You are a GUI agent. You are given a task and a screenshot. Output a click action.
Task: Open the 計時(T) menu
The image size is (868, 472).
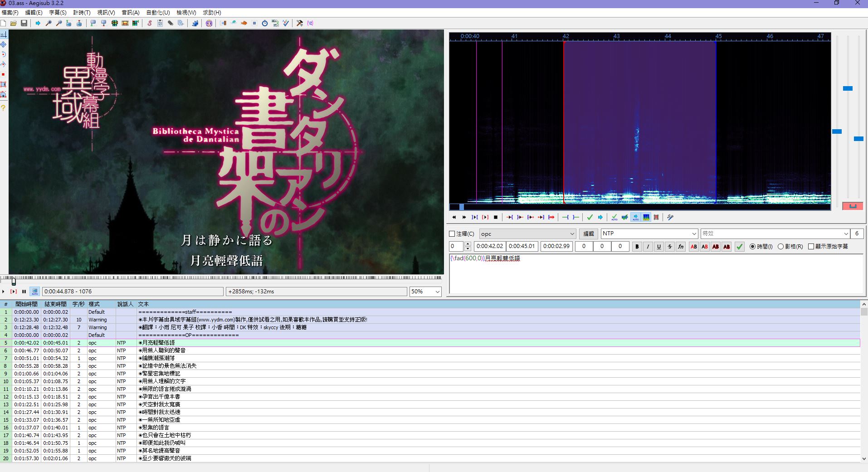[82, 13]
